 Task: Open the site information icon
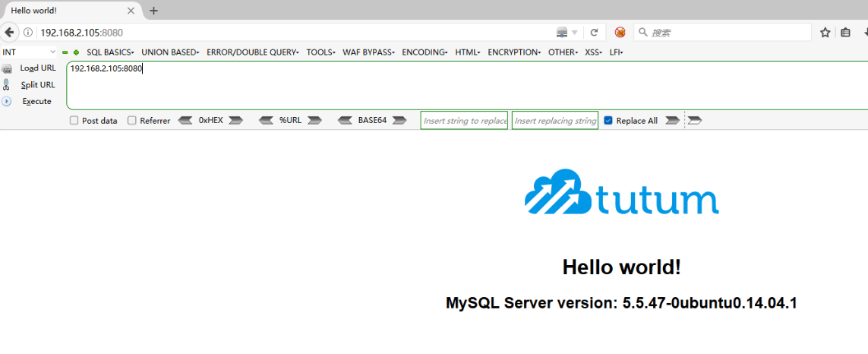(x=28, y=33)
